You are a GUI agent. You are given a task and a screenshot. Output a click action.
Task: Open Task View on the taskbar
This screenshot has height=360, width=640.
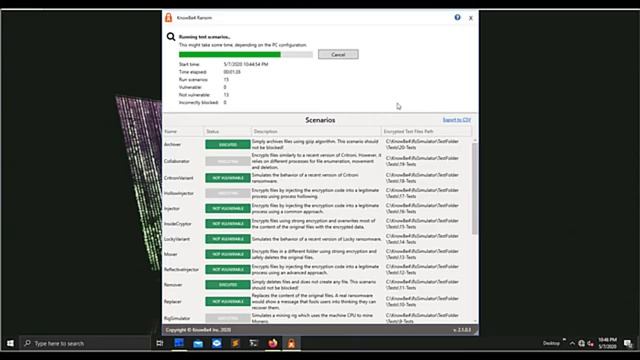tap(160, 343)
